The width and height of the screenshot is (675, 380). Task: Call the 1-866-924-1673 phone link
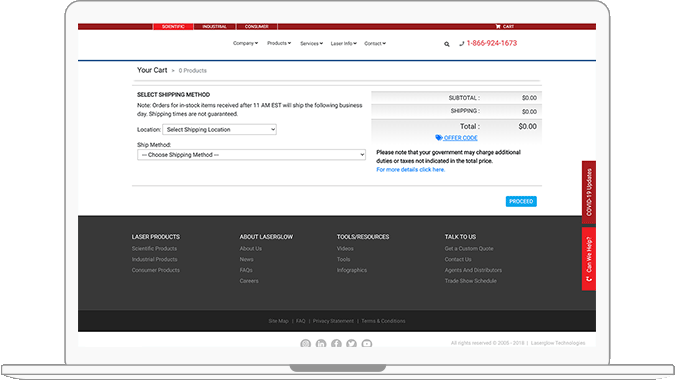pyautogui.click(x=492, y=43)
